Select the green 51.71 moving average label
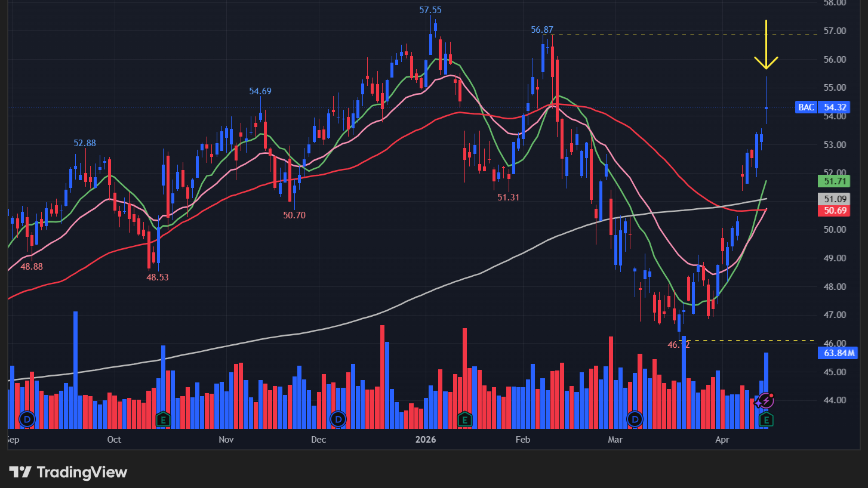The width and height of the screenshot is (868, 488). pyautogui.click(x=833, y=180)
